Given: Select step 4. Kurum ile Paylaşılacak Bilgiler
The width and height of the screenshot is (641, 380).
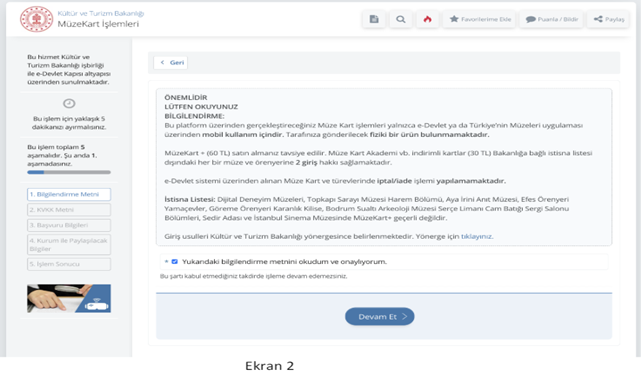Looking at the screenshot, I should (69, 244).
